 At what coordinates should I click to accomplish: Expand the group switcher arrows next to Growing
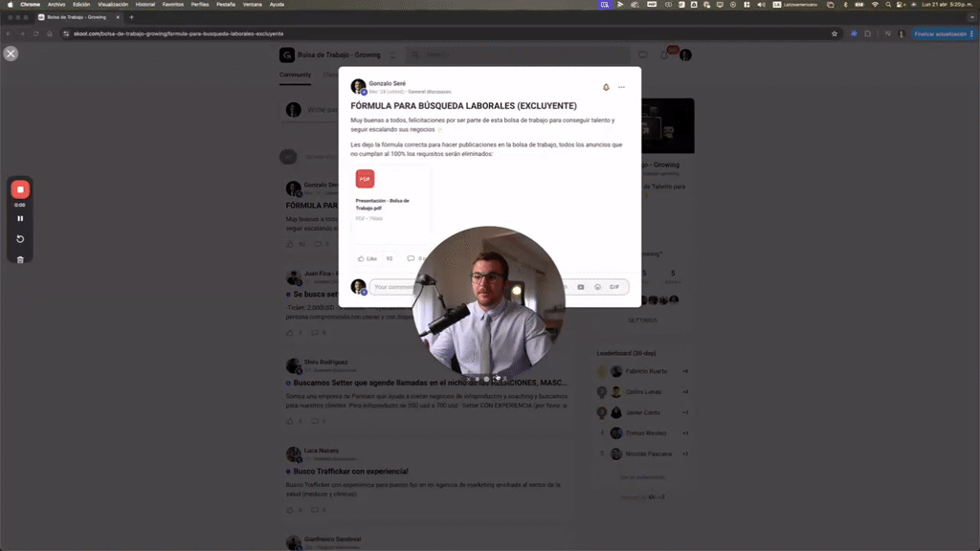(x=393, y=55)
